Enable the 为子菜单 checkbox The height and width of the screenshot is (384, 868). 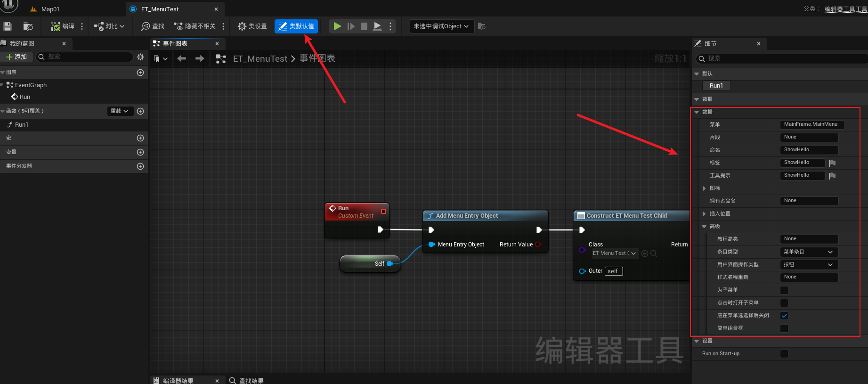pyautogui.click(x=784, y=290)
